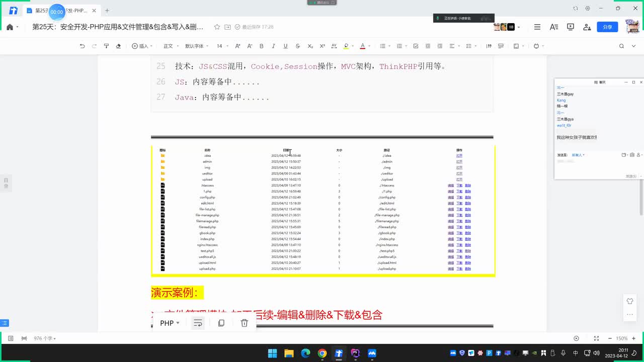Screen dimensions: 644x362
Task: Click the document title text
Action: [118, 27]
